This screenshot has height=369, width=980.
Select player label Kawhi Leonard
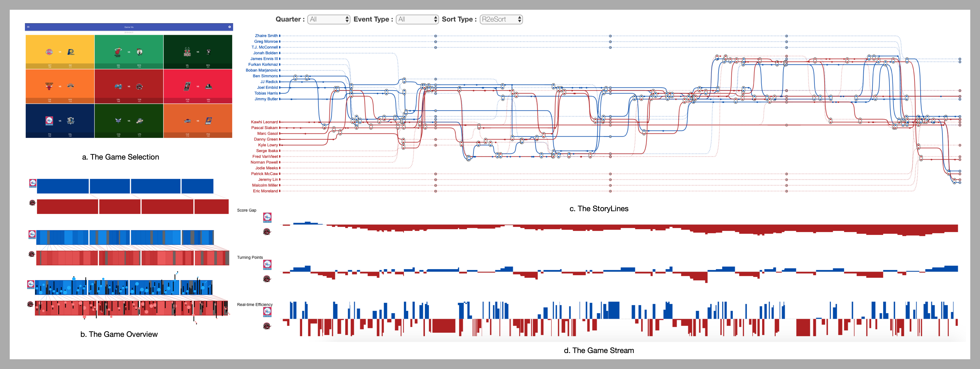264,122
